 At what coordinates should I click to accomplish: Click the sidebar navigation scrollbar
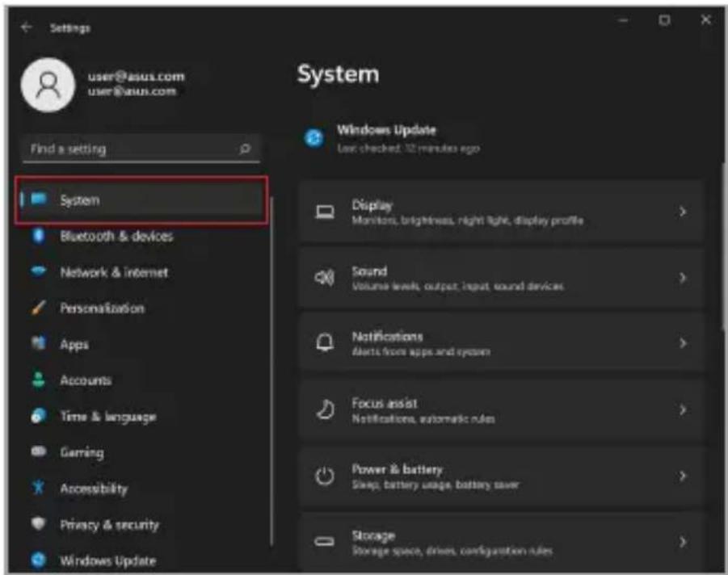[x=271, y=371]
